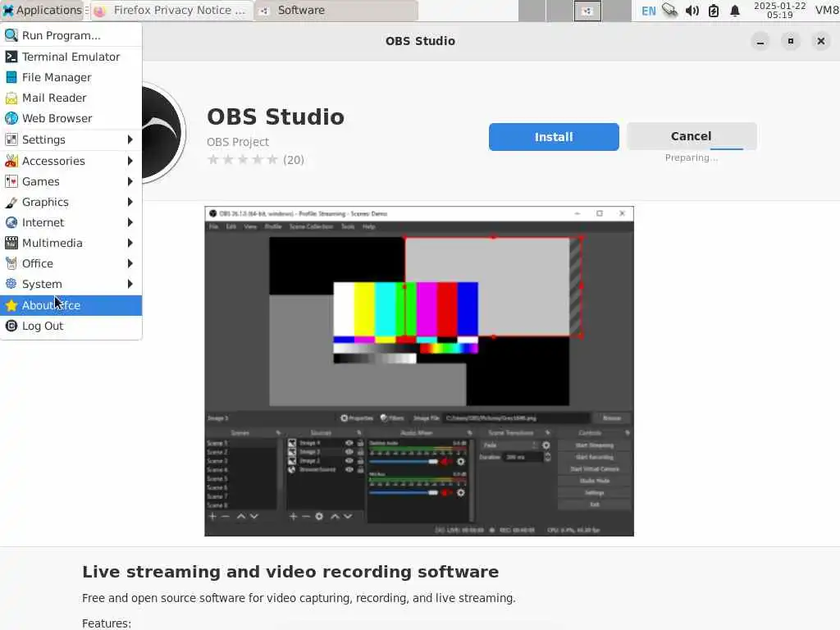Expand the Internet submenu
This screenshot has height=630, width=840.
tap(71, 222)
